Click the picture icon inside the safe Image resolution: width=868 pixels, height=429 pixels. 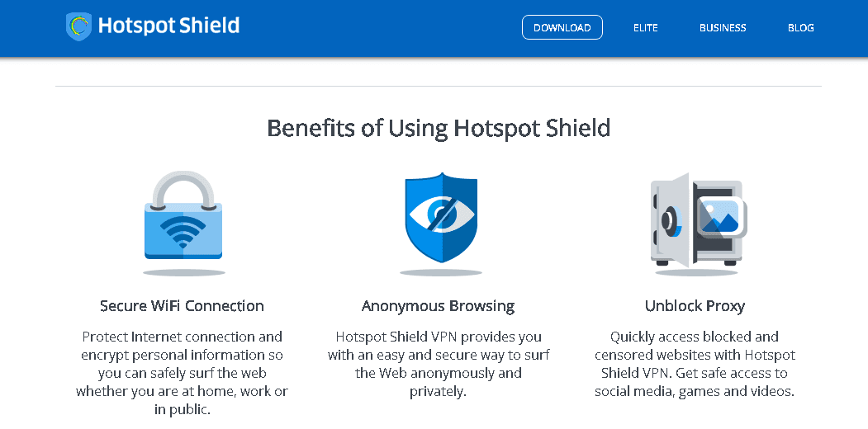click(x=719, y=216)
